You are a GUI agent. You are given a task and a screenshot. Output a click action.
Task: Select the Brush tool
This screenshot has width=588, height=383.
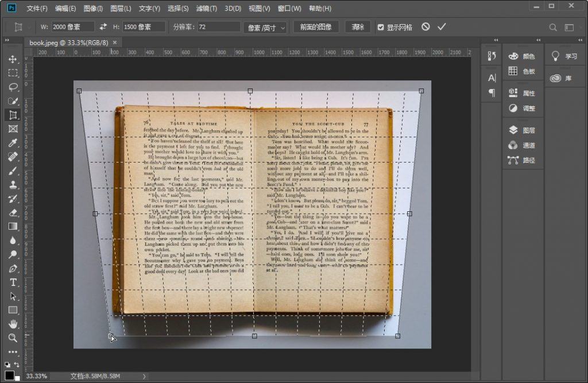pyautogui.click(x=13, y=171)
